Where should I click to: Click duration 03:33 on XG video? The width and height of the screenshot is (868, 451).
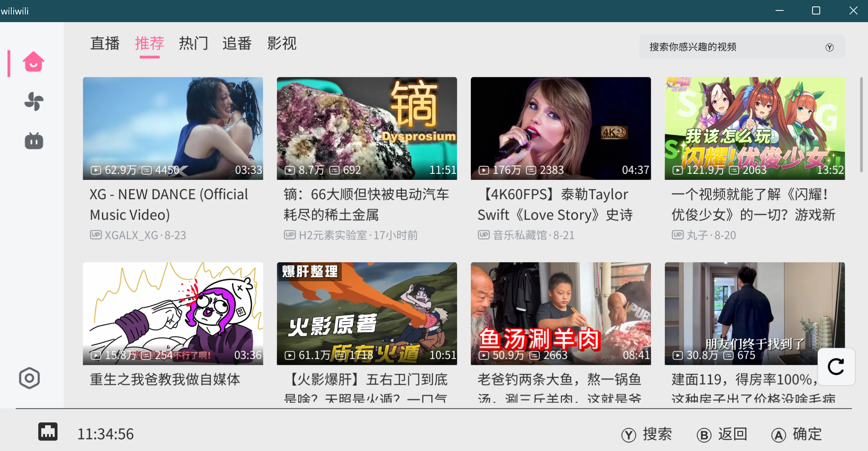(248, 170)
